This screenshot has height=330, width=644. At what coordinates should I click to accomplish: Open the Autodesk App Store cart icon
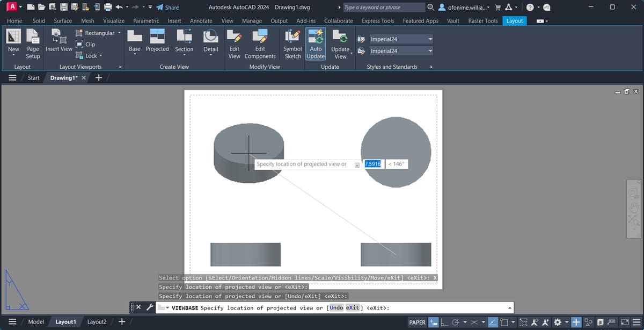pos(497,8)
